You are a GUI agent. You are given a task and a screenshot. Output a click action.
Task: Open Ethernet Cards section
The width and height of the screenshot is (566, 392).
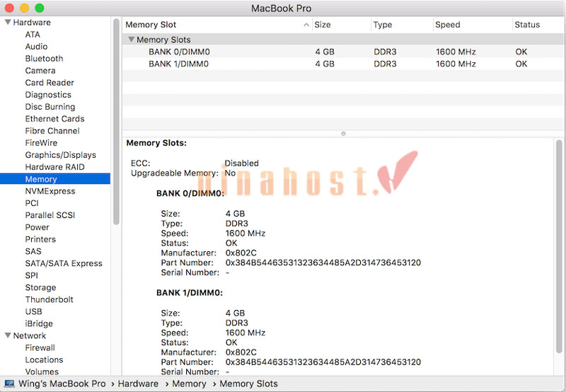(x=54, y=119)
